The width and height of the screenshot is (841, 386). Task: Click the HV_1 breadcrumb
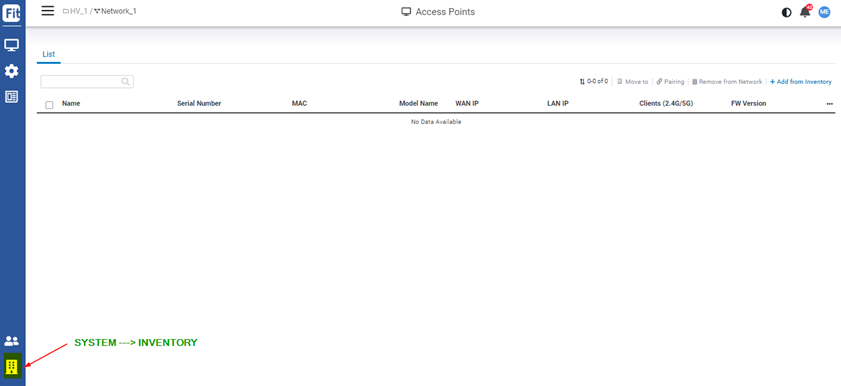(75, 11)
